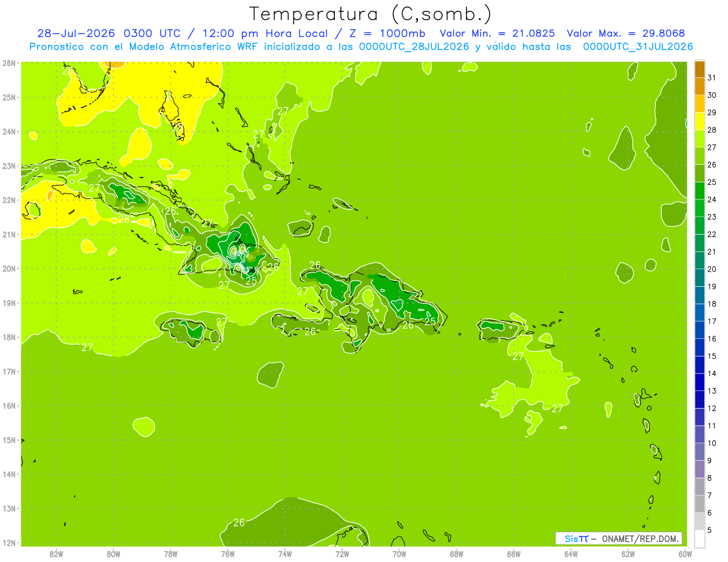The width and height of the screenshot is (728, 562).
Task: Click the "26N" latitude axis label
Action: (9, 62)
